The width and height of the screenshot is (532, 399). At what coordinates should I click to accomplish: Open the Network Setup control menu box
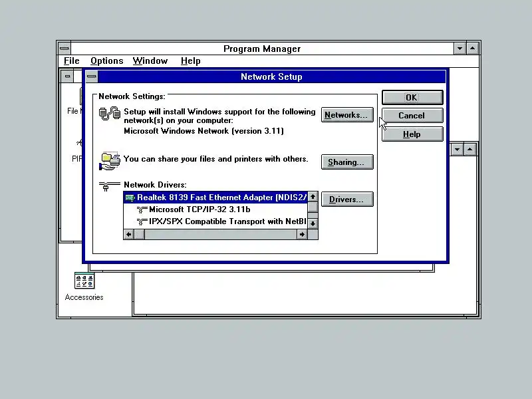click(92, 76)
